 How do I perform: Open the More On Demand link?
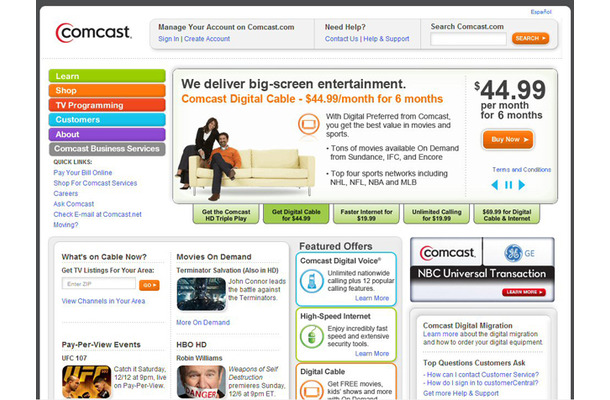(203, 323)
